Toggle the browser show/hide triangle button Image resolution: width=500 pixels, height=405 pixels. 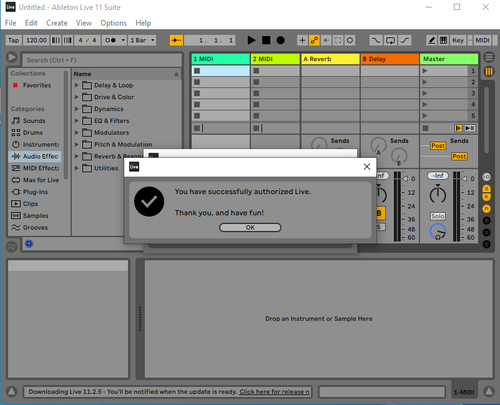click(12, 57)
